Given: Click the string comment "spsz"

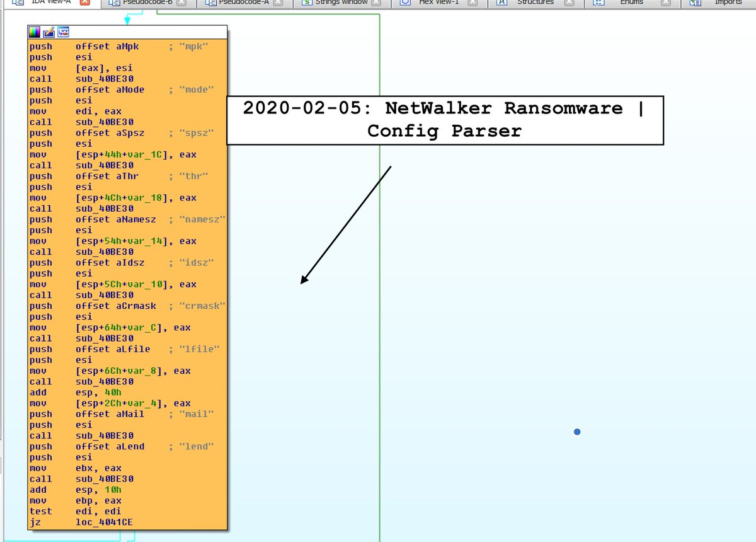Looking at the screenshot, I should coord(197,133).
